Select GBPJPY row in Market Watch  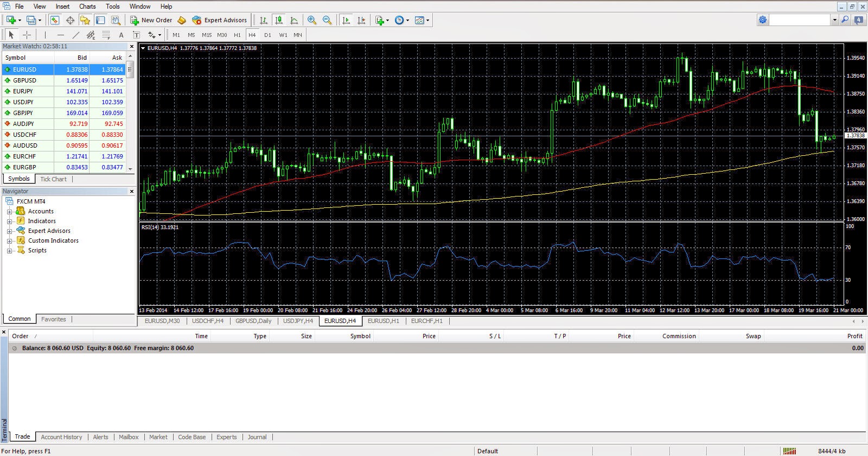[63, 113]
